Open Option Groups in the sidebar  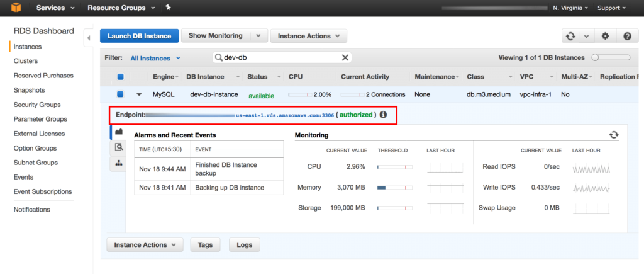pyautogui.click(x=35, y=148)
